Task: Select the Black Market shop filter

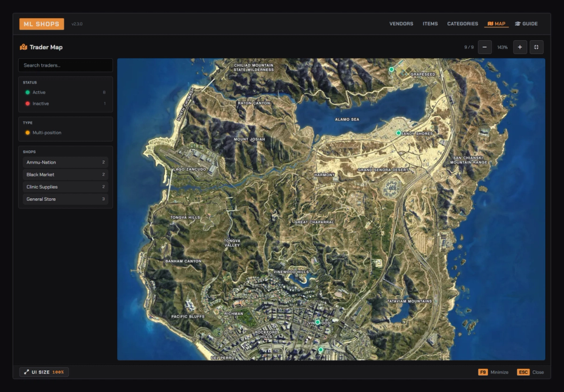Action: point(65,175)
